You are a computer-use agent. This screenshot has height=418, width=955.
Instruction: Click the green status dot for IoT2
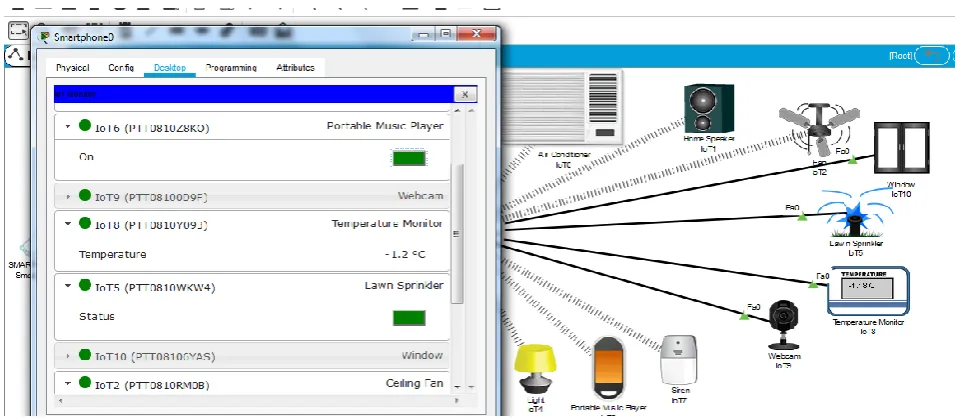(x=85, y=383)
